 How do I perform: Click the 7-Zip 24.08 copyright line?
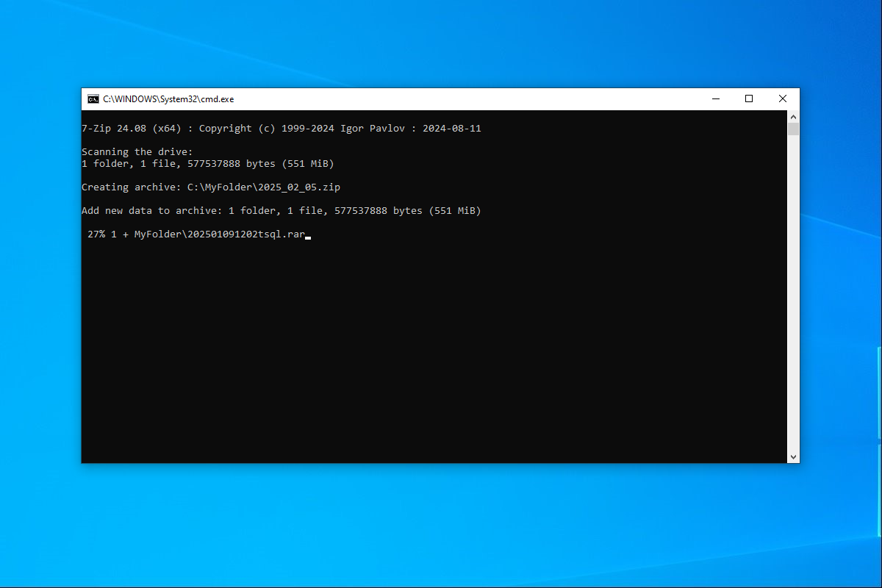pos(282,129)
